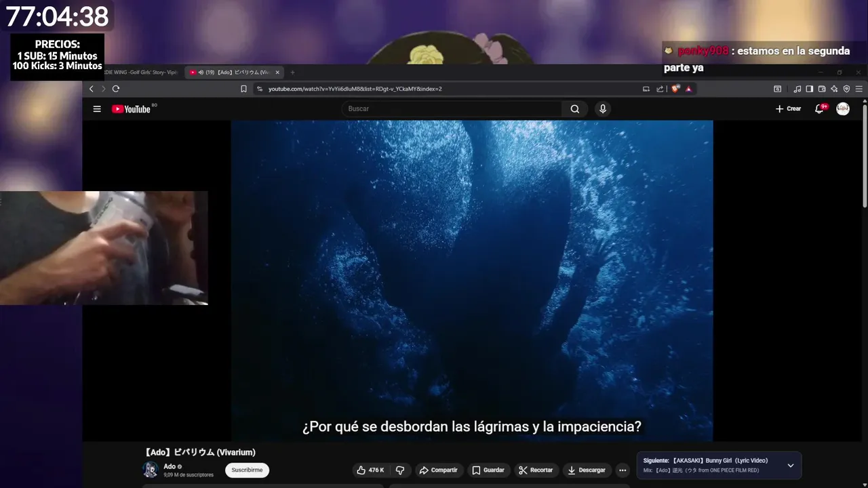Screen dimensions: 868x488
Task: Click the magnifier search button
Action: point(575,109)
